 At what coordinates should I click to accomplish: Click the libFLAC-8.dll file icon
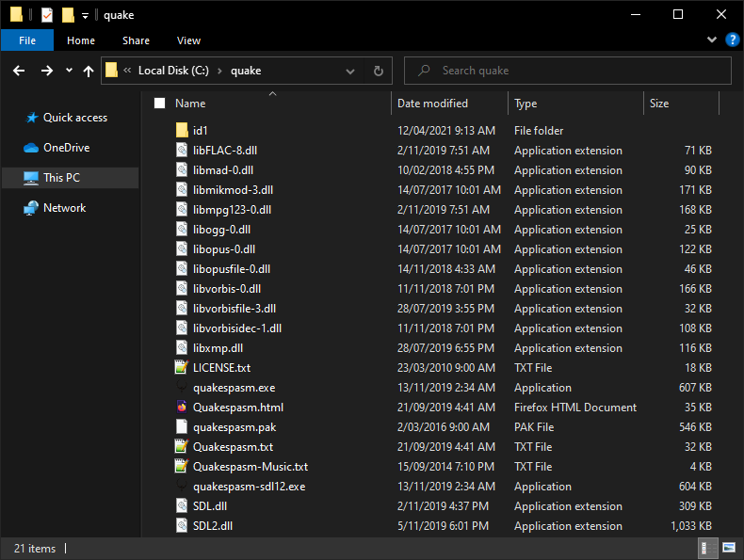[182, 151]
